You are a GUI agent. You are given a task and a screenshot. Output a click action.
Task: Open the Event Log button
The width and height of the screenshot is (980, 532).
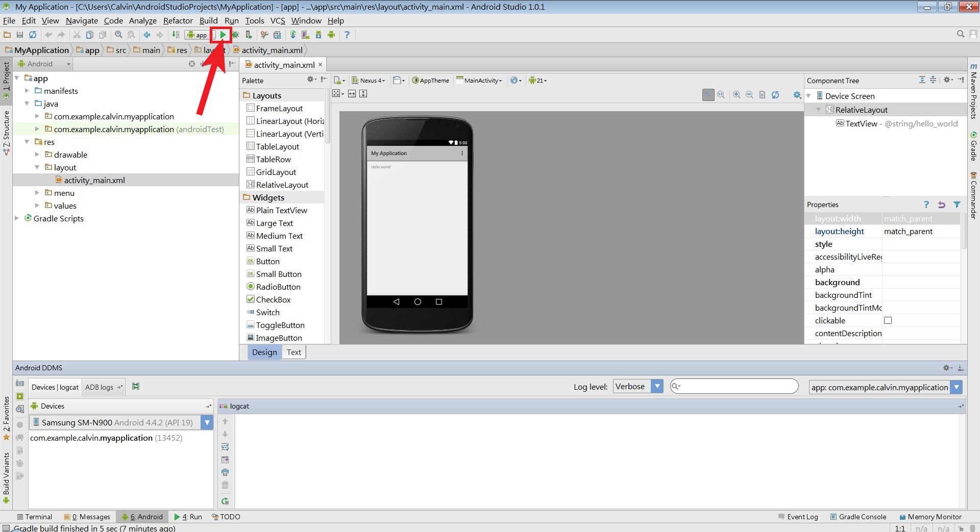click(x=798, y=517)
